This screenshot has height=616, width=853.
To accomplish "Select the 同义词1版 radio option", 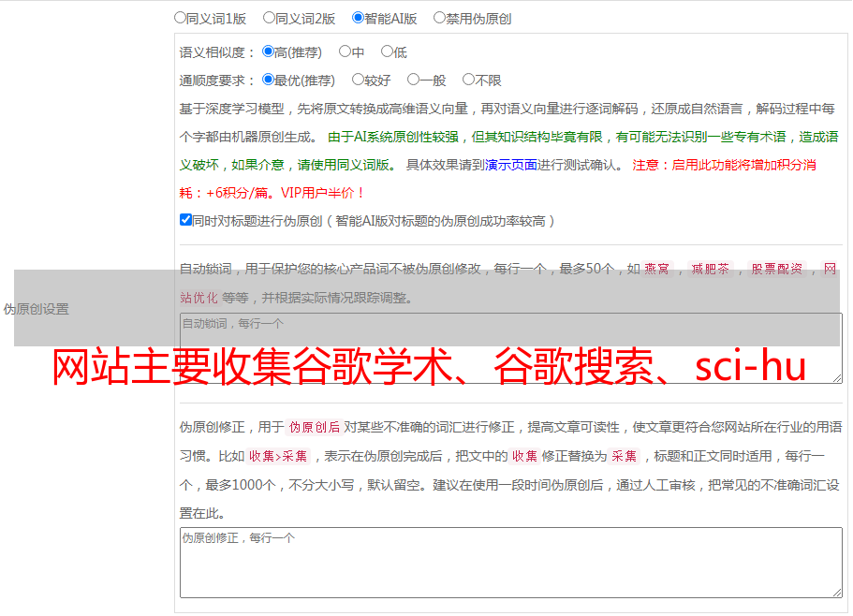I will point(180,18).
